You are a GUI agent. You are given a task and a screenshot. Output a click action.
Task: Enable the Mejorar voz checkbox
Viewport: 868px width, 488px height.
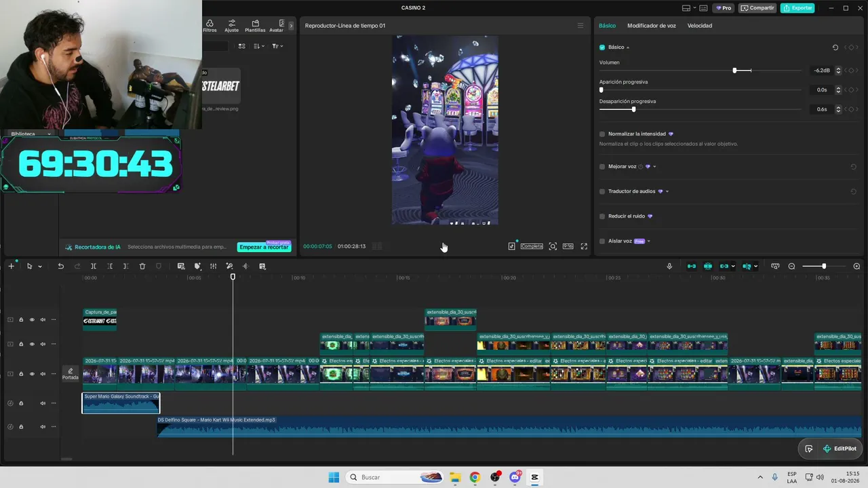coord(602,167)
